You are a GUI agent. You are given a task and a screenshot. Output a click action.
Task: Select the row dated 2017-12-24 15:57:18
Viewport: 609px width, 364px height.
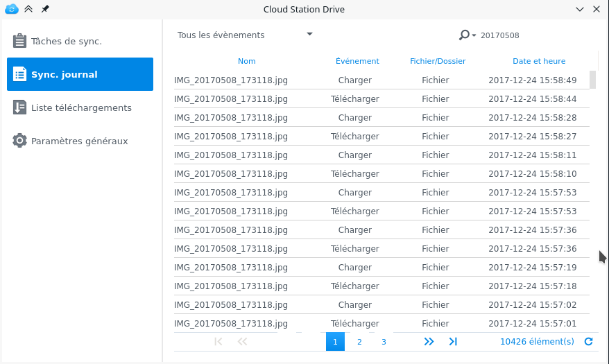[381, 286]
